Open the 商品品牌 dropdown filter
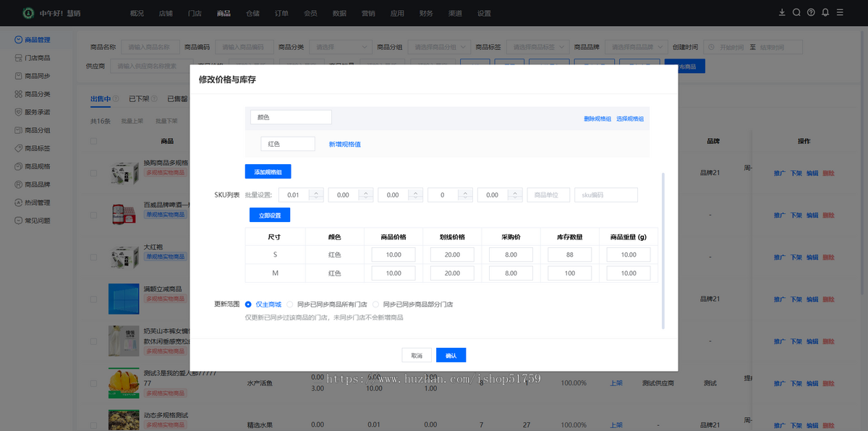 [x=636, y=47]
